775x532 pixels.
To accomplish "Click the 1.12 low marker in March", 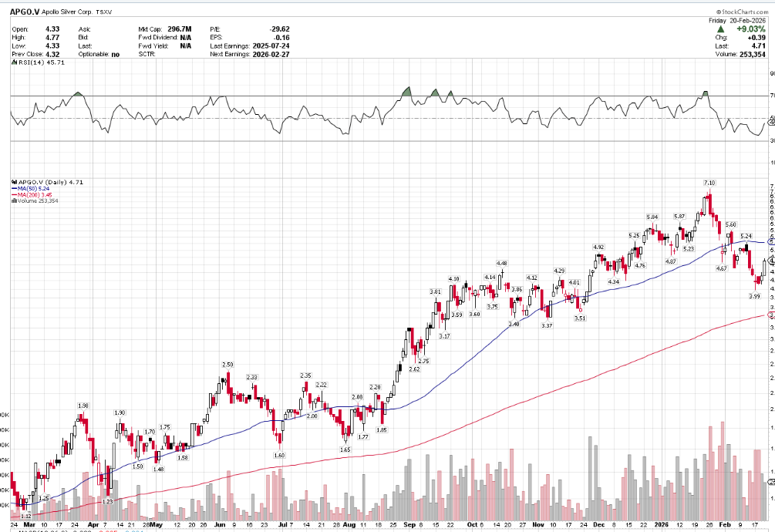I will tap(25, 516).
